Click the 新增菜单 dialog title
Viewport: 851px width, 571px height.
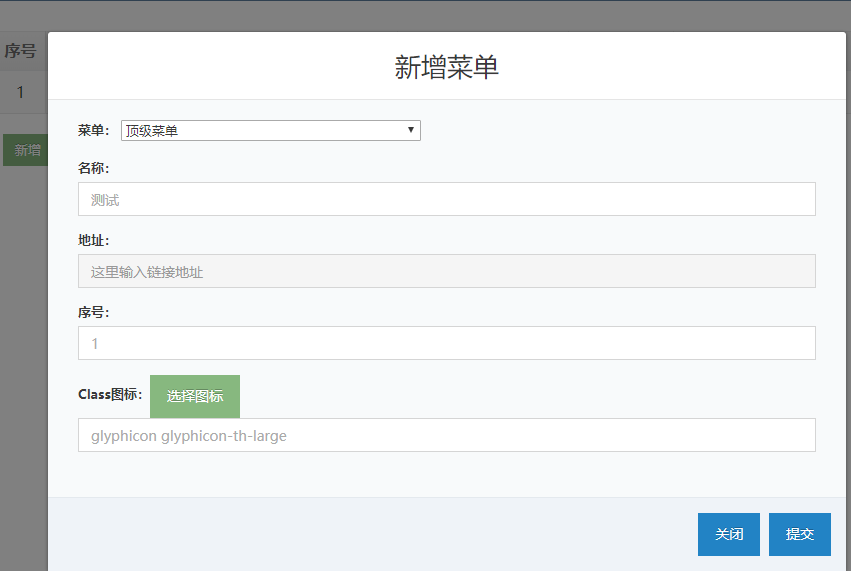coord(446,67)
